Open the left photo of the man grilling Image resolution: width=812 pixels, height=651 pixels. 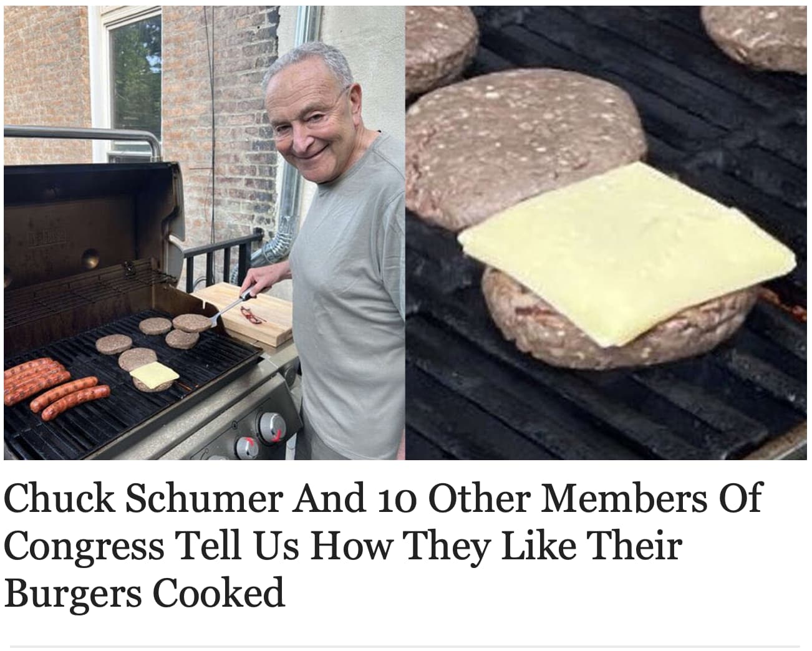click(x=204, y=233)
